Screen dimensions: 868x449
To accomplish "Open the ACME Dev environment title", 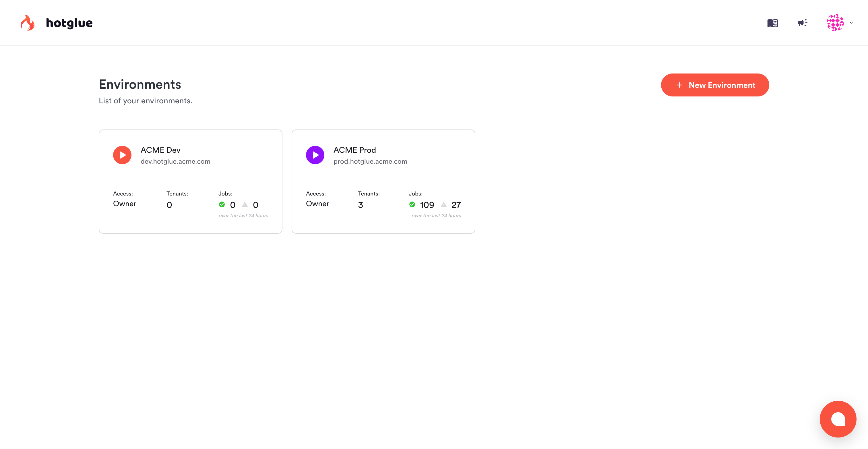I will point(160,150).
